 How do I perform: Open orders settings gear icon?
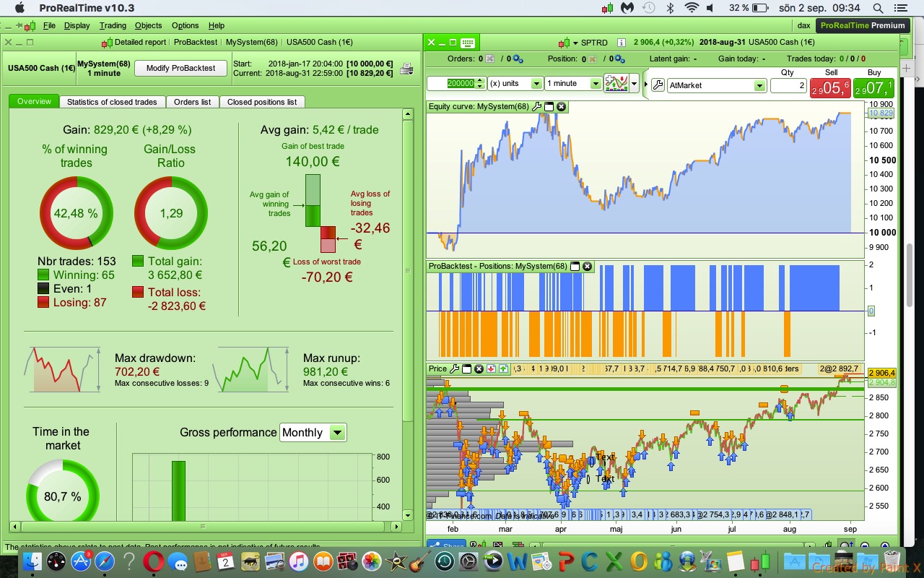(x=517, y=59)
